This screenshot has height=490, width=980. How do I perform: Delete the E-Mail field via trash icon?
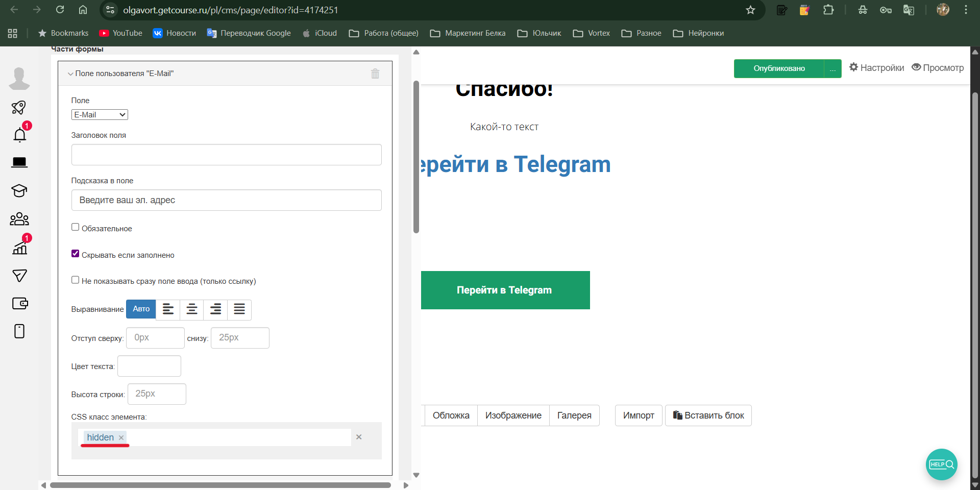(375, 73)
